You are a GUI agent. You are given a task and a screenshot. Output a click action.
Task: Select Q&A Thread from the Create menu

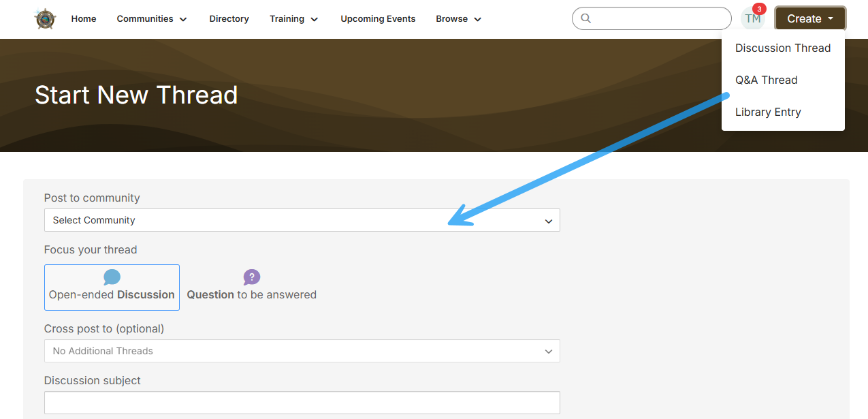[x=766, y=80]
